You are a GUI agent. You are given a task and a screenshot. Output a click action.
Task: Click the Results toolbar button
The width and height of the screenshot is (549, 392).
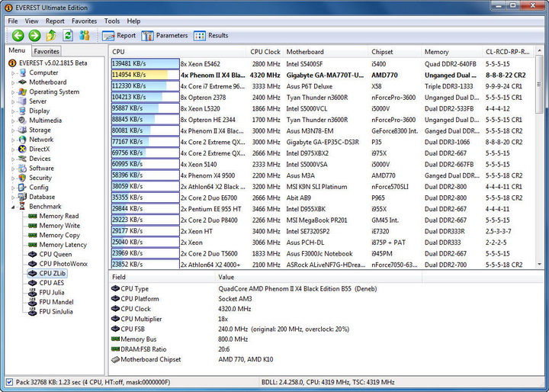(210, 35)
